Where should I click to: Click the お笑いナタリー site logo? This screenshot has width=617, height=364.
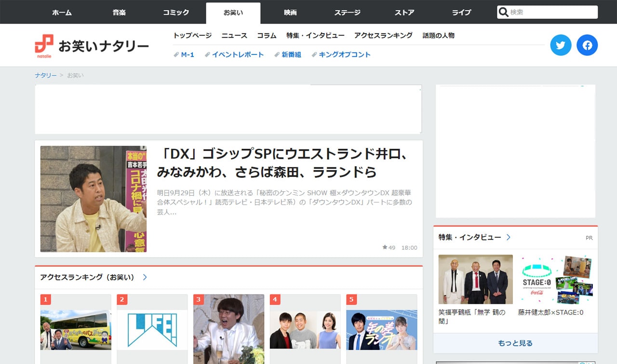[x=92, y=45]
